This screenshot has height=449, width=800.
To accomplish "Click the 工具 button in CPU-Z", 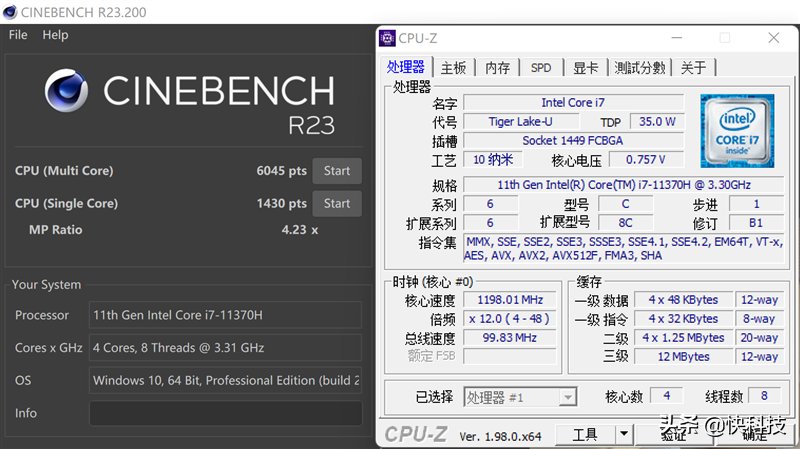I will click(x=585, y=435).
